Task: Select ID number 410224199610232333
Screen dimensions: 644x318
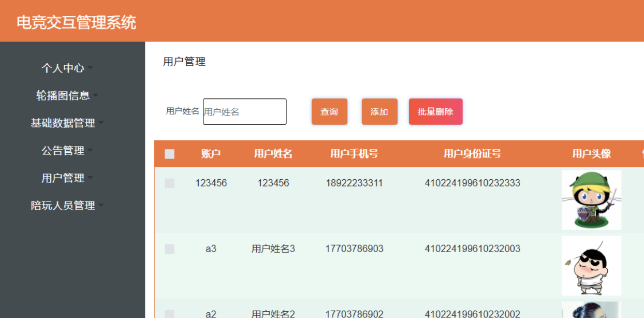Action: click(472, 183)
